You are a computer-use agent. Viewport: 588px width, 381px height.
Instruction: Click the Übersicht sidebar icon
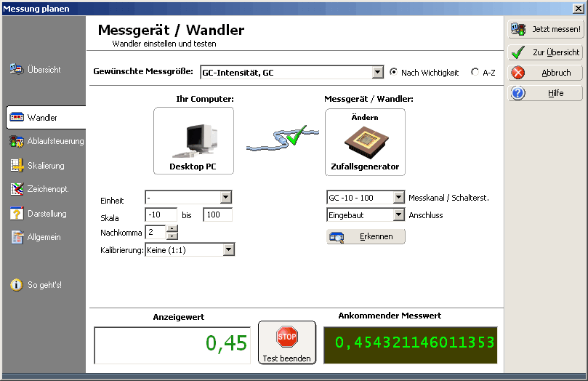pos(17,69)
